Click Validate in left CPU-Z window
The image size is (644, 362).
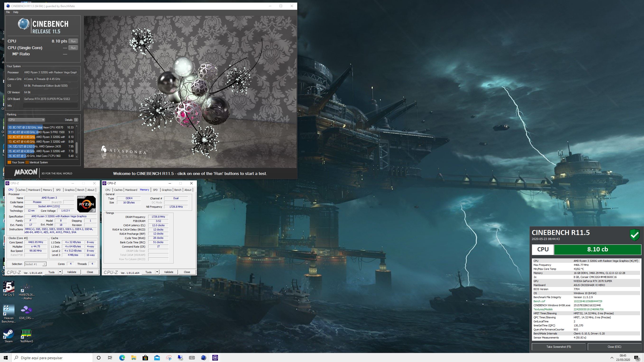pos(72,272)
